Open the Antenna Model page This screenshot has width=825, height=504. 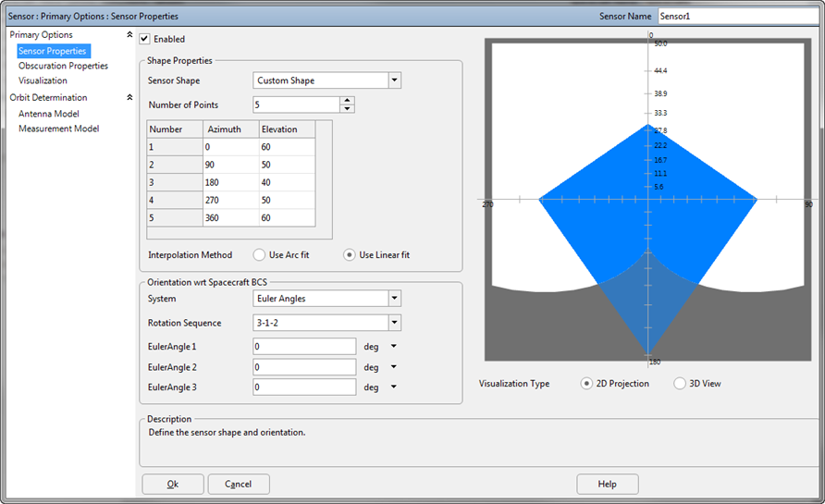[48, 114]
